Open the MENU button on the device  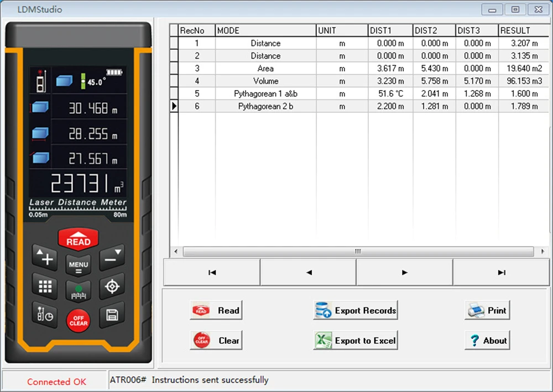click(x=79, y=266)
